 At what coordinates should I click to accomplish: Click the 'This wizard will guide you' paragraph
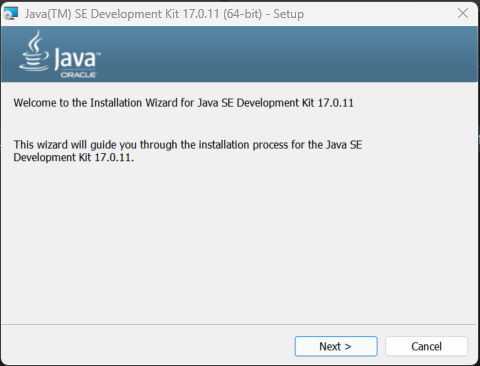pos(188,151)
